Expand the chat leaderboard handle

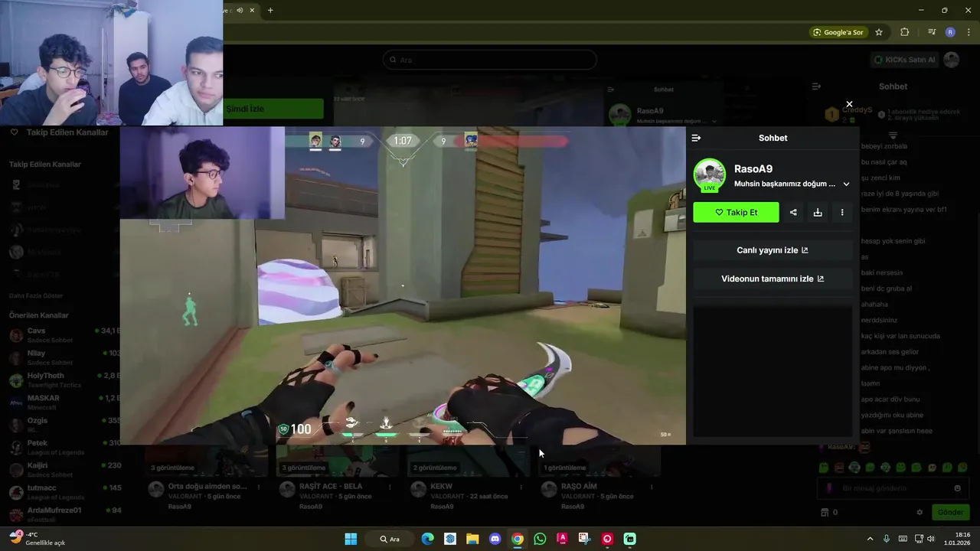click(x=893, y=135)
